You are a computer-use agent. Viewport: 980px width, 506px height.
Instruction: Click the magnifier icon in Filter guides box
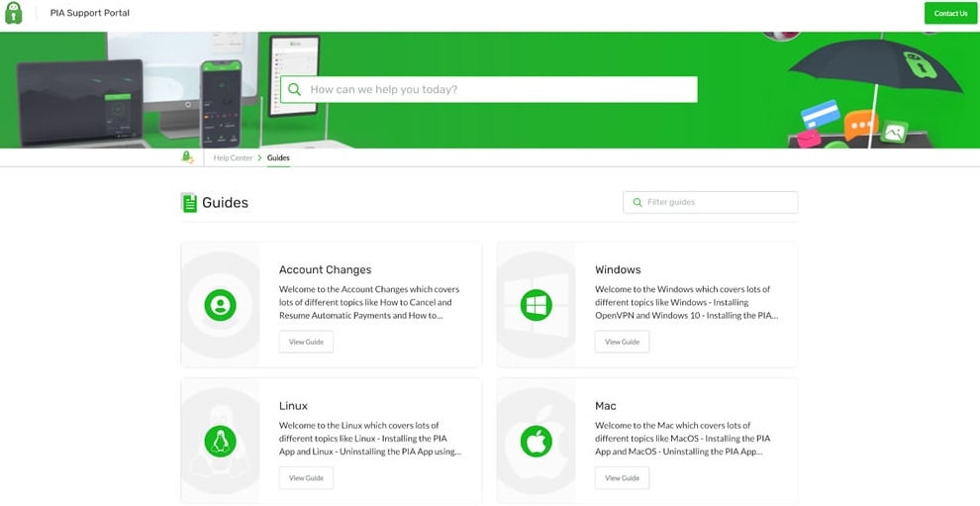click(637, 202)
